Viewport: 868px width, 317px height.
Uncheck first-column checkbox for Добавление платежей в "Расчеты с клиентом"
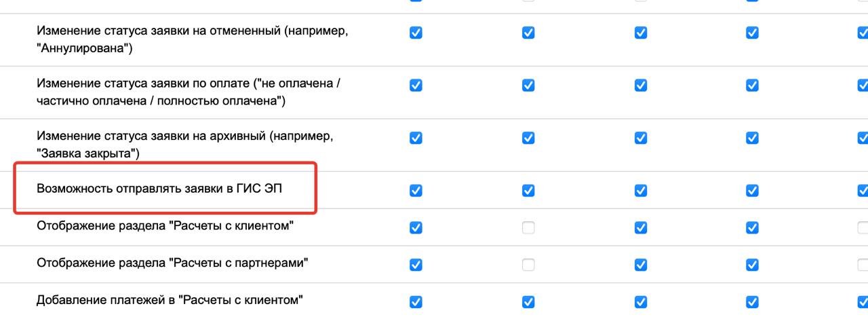click(416, 301)
